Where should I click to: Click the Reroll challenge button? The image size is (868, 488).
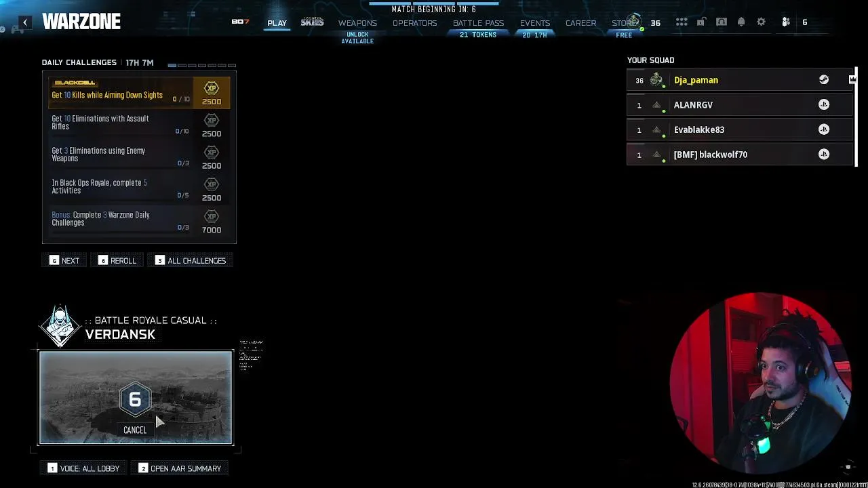(117, 261)
